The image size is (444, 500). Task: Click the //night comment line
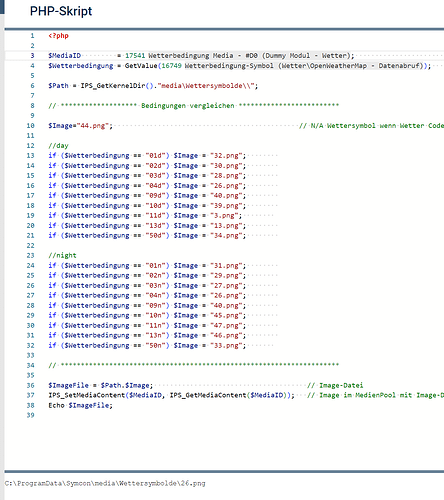62,256
